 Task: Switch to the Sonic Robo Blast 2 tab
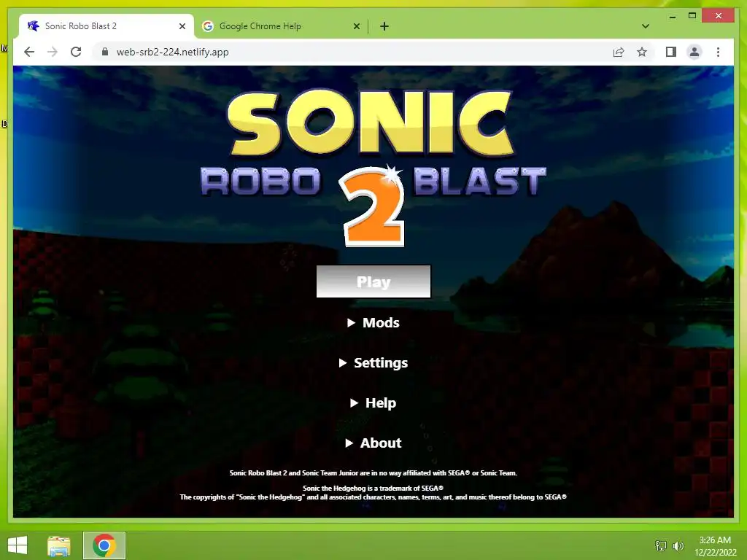pos(106,26)
